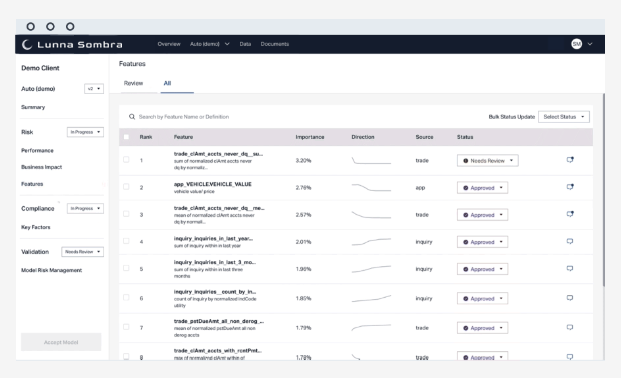Image resolution: width=621 pixels, height=378 pixels.
Task: Open the v2 version dropdown
Action: (94, 89)
